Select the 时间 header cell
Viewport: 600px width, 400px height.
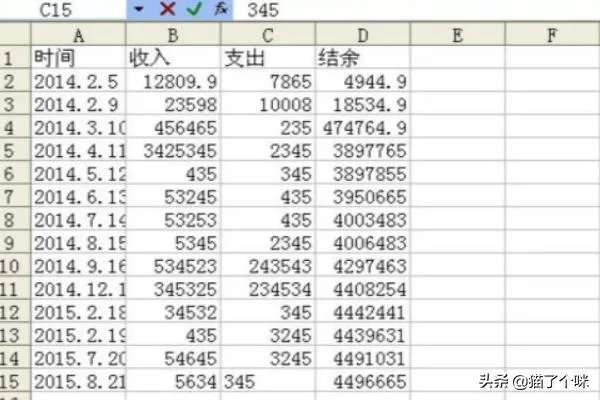tap(78, 56)
